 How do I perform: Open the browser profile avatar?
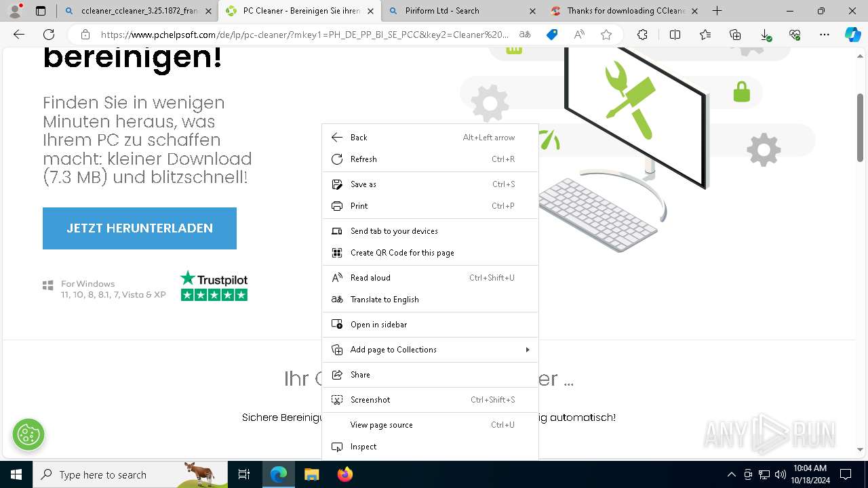click(x=16, y=10)
